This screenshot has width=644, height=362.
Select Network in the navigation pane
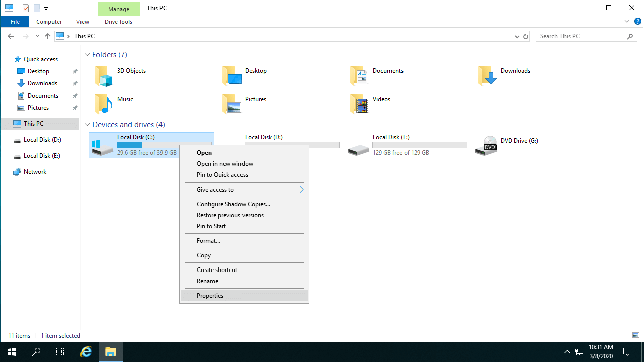pos(35,172)
